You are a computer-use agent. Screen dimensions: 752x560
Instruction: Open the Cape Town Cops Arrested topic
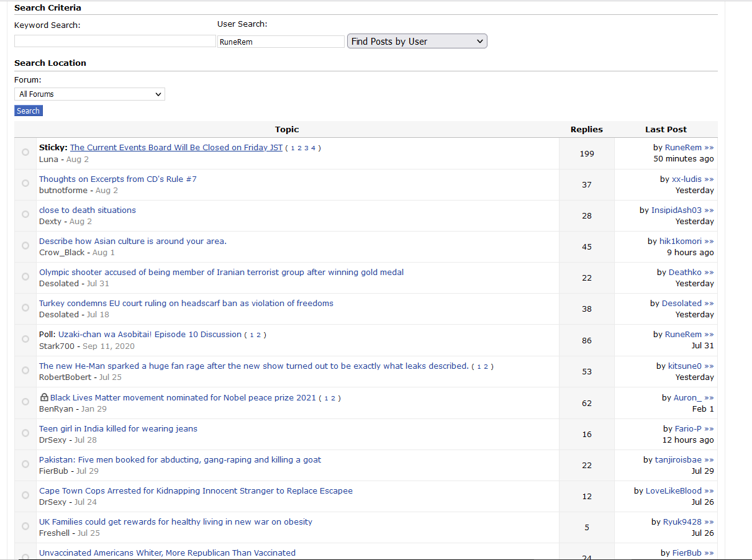click(196, 491)
